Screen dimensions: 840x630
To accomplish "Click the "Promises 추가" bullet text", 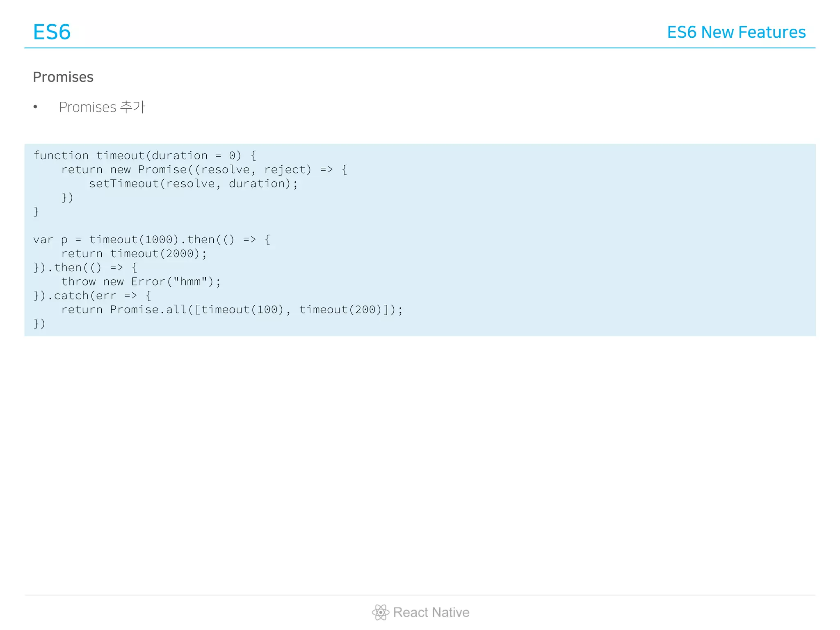I will click(x=102, y=107).
